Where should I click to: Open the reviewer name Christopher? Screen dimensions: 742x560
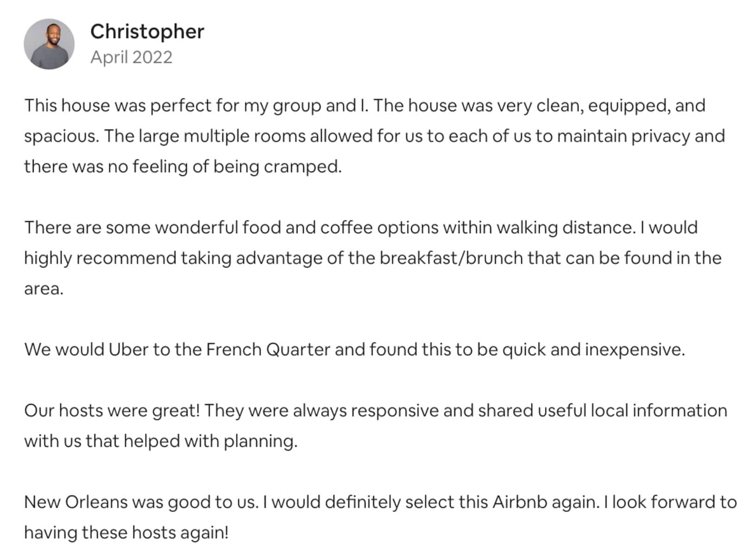[x=147, y=32]
